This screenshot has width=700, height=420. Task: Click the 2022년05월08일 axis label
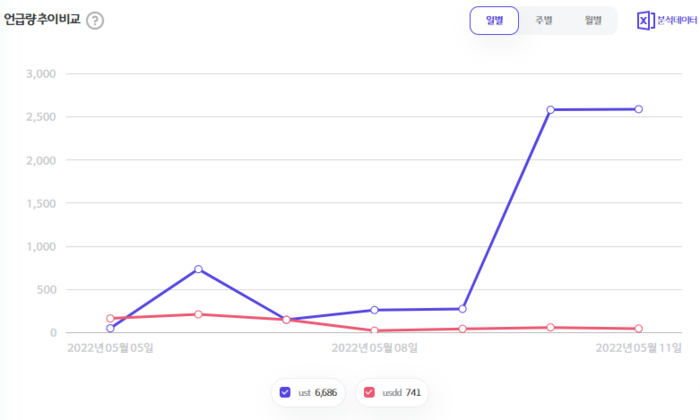coord(374,348)
